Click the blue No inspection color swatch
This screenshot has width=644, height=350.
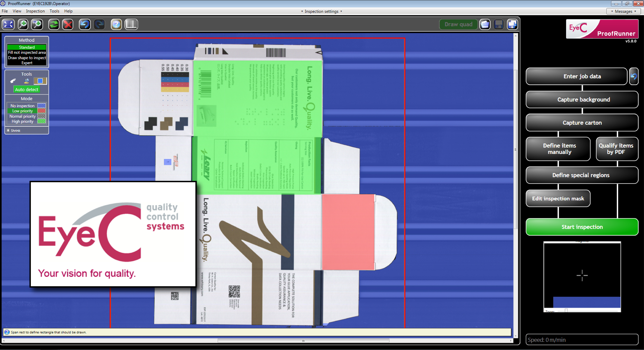pyautogui.click(x=41, y=106)
